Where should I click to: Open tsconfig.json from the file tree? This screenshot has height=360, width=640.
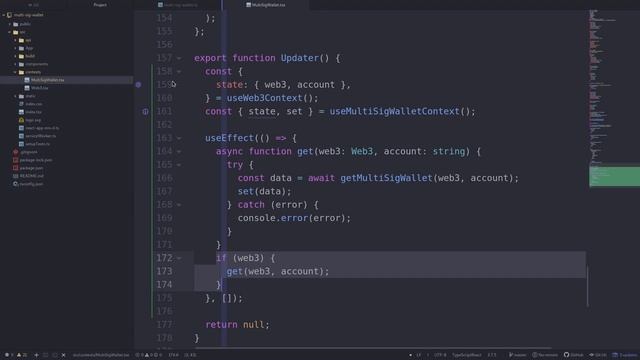coord(31,184)
